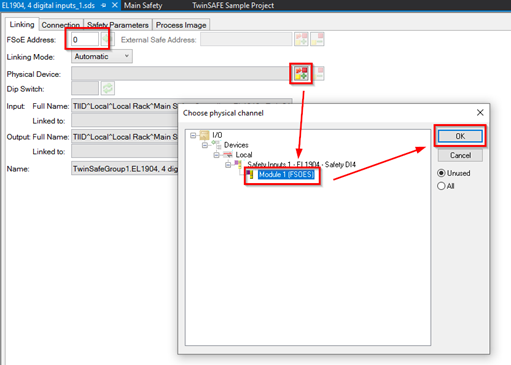Open the Linking Mode dropdown

pos(102,56)
